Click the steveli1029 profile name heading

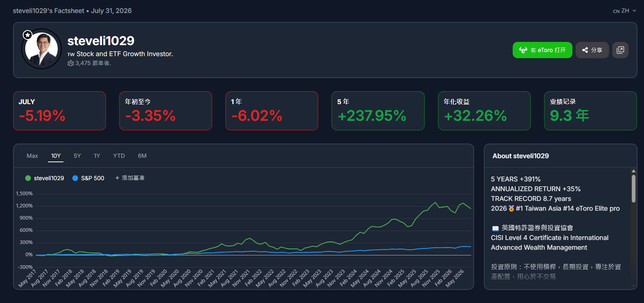[101, 41]
